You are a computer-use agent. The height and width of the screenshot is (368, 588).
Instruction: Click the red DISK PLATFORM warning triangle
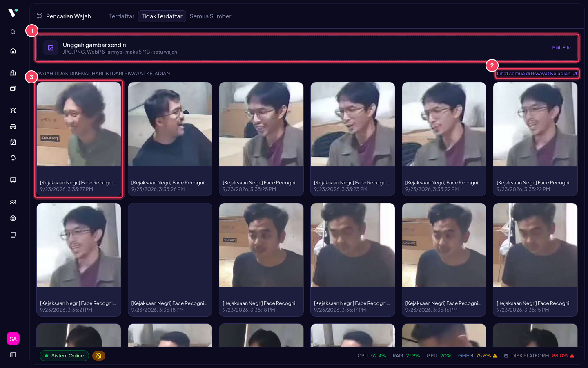point(572,356)
